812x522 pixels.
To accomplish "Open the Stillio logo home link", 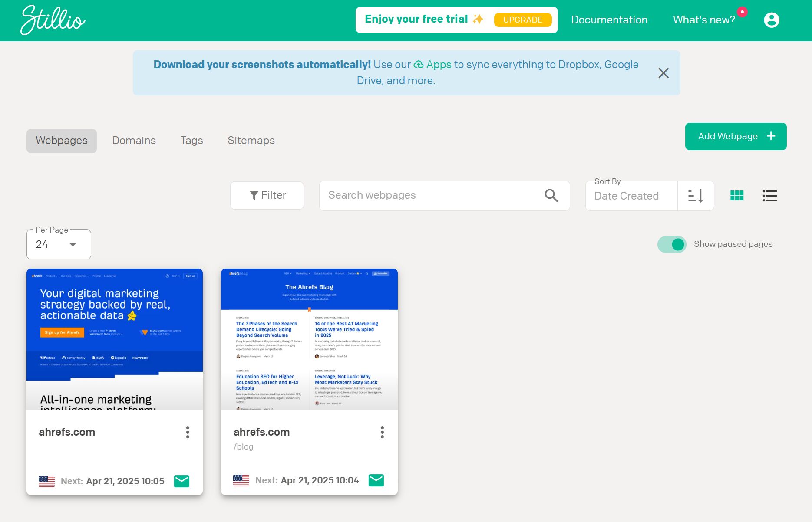I will [53, 20].
